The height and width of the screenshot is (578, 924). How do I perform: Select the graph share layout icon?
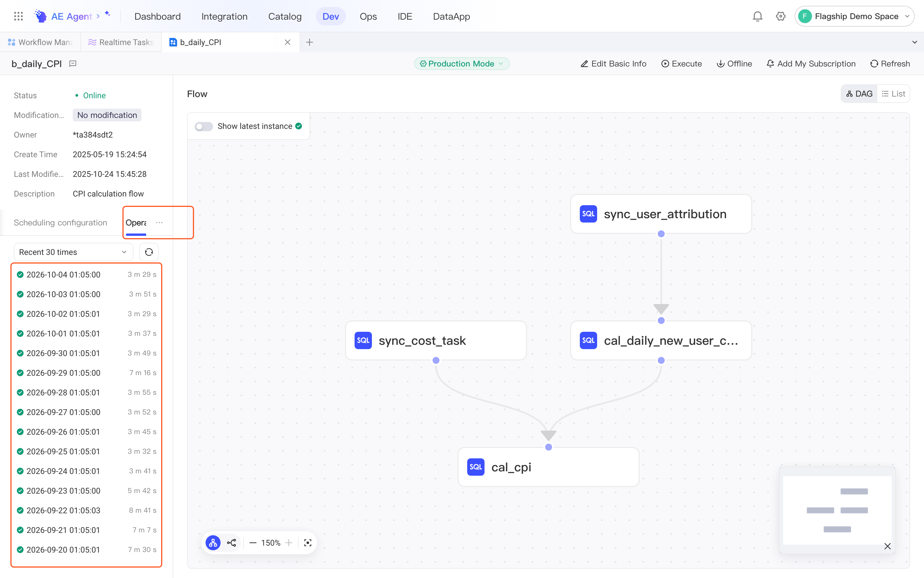click(x=231, y=543)
